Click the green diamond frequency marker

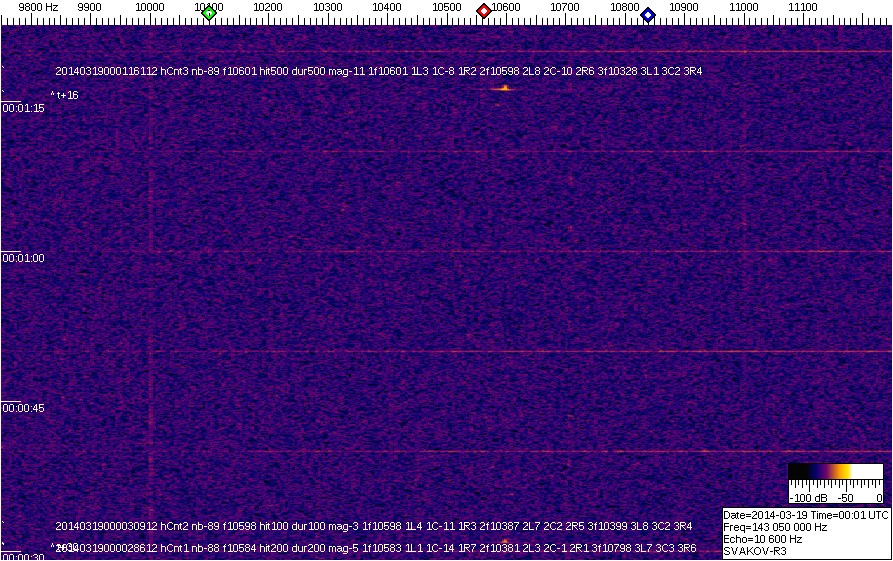(x=209, y=13)
